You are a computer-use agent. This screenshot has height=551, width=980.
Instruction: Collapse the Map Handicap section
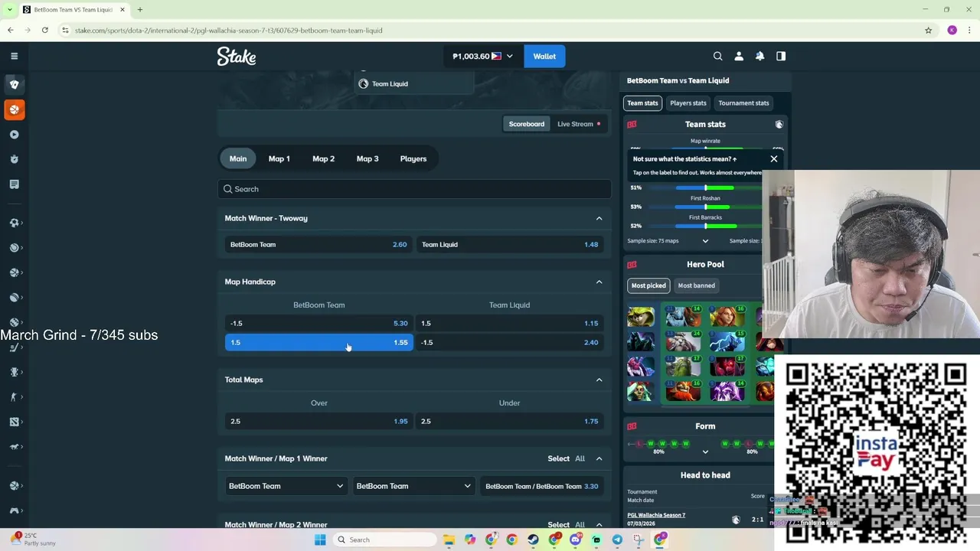pos(599,282)
